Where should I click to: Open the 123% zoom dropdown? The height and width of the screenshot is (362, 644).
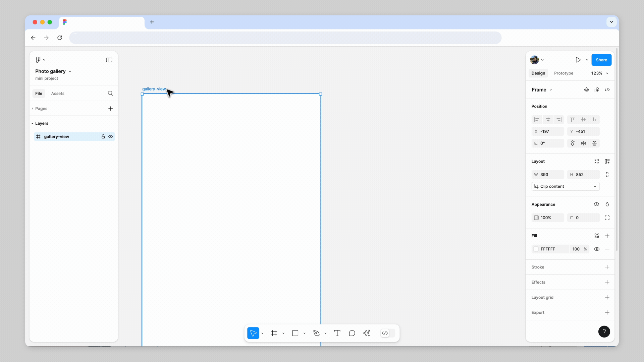600,73
